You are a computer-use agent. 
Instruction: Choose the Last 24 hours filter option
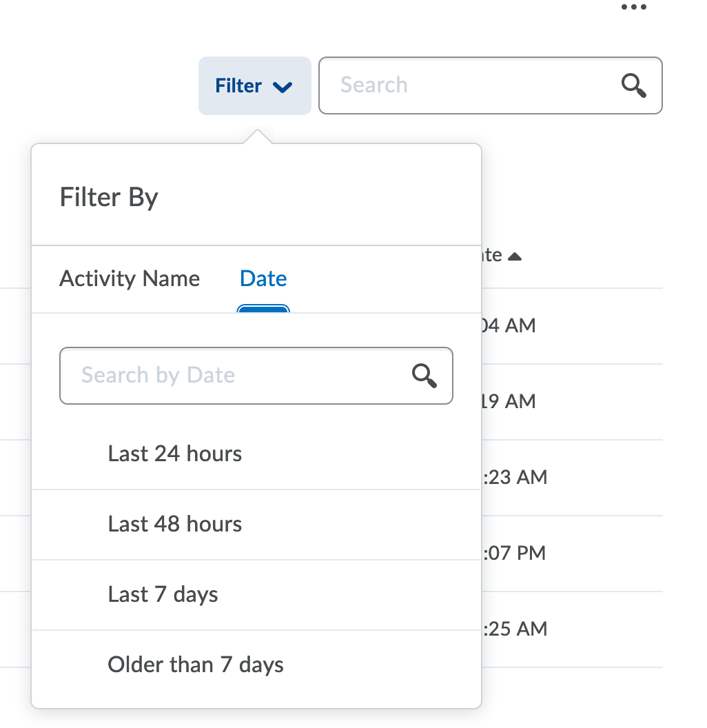tap(175, 454)
